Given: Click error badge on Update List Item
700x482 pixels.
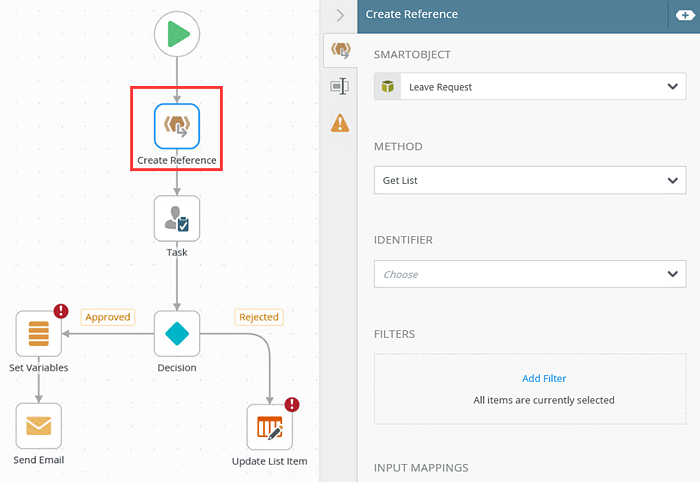Looking at the screenshot, I should [x=292, y=404].
